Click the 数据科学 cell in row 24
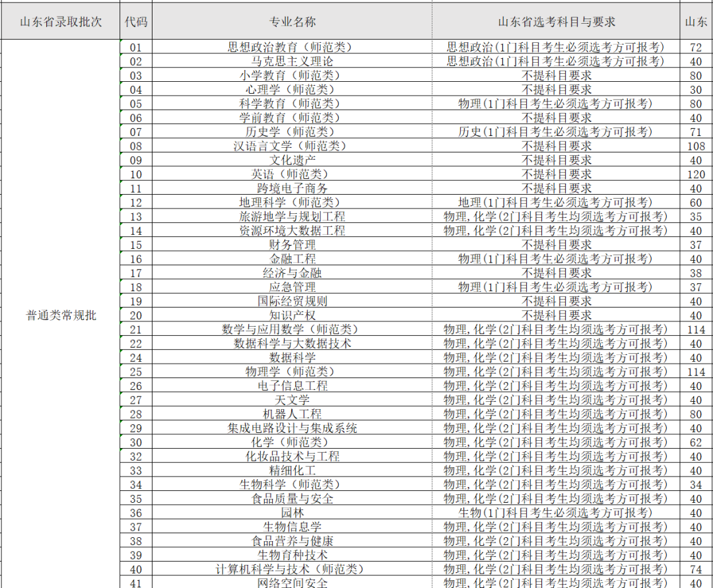This screenshot has height=588, width=713. [x=292, y=357]
